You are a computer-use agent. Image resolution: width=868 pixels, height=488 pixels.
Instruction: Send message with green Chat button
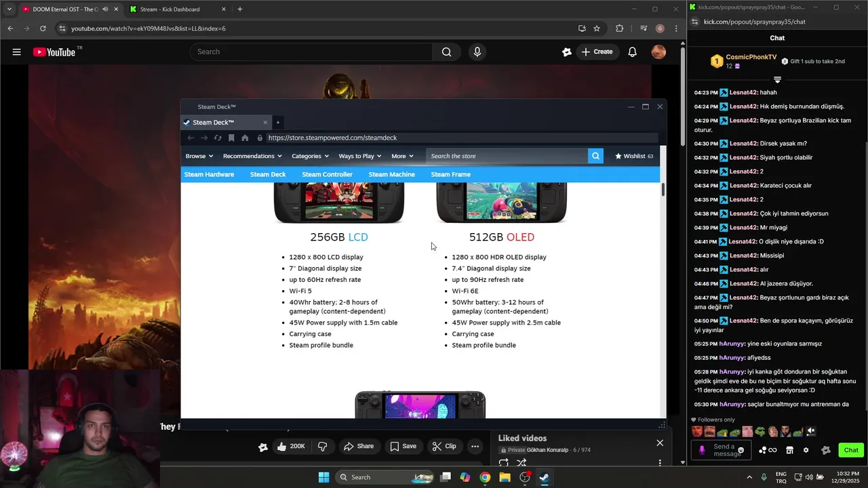(850, 450)
